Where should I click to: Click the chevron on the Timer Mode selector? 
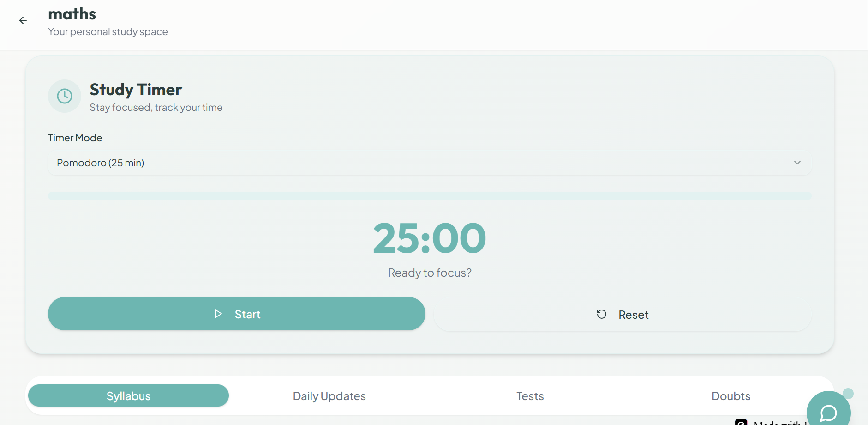[797, 163]
